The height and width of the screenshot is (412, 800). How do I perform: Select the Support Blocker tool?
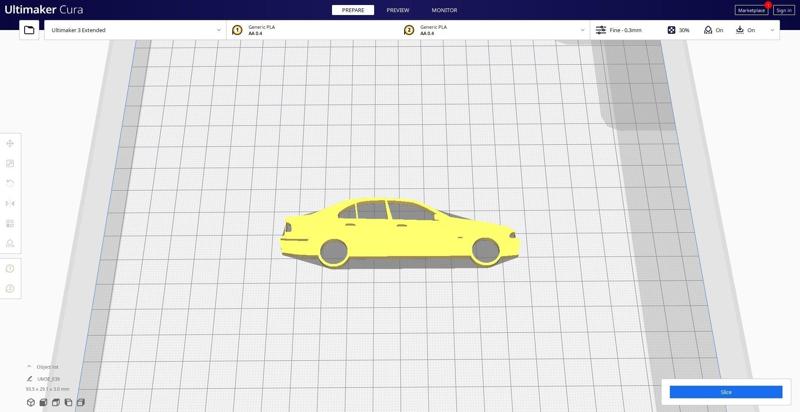pos(10,243)
